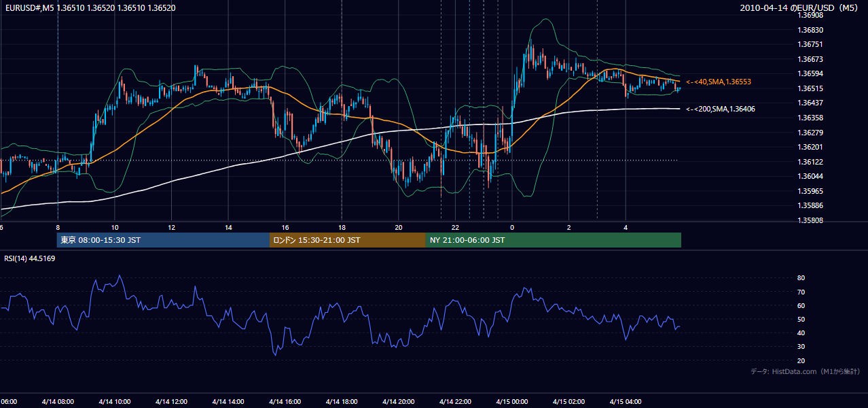The height and width of the screenshot is (408, 868).
Task: Click price axis label 1.36201
Action: [811, 147]
